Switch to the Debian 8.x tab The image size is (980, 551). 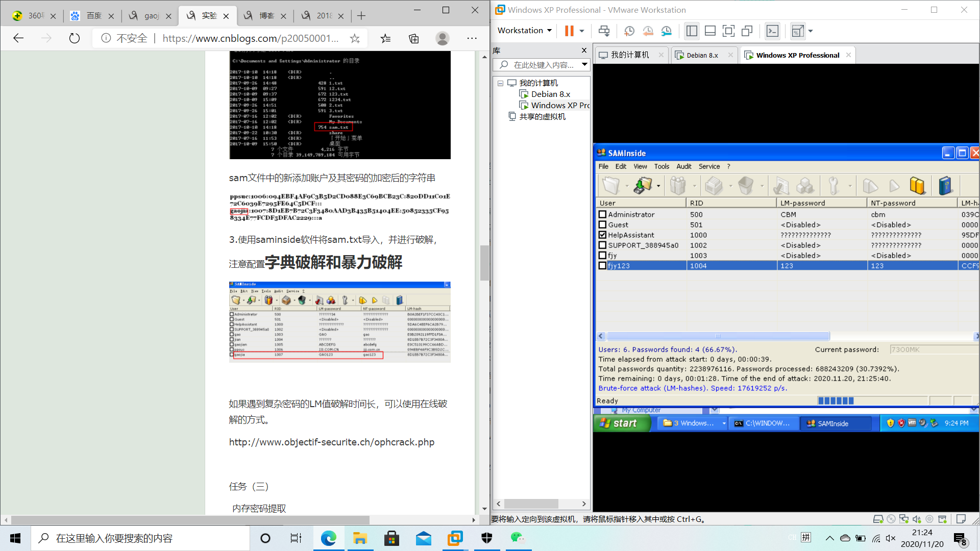[702, 55]
